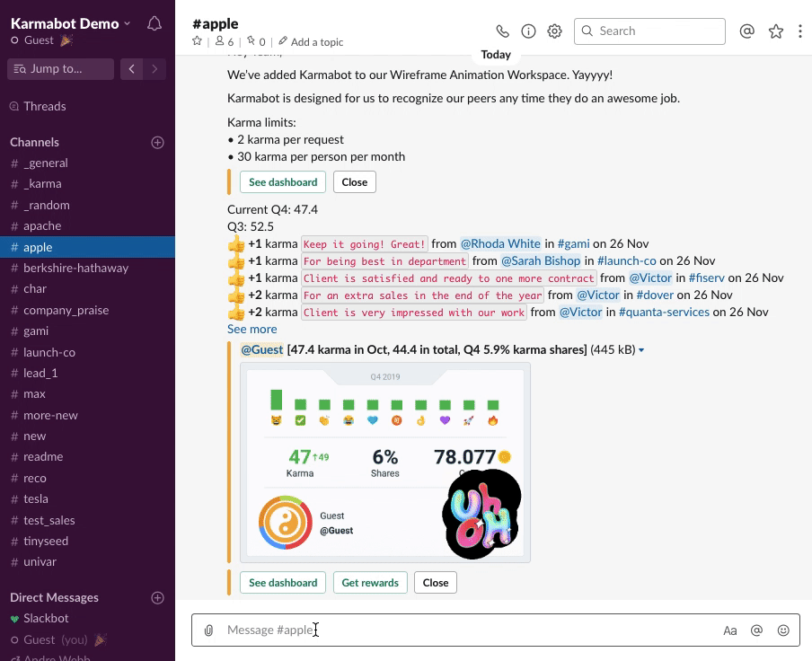
Task: Go forward in history arrow
Action: coord(154,69)
